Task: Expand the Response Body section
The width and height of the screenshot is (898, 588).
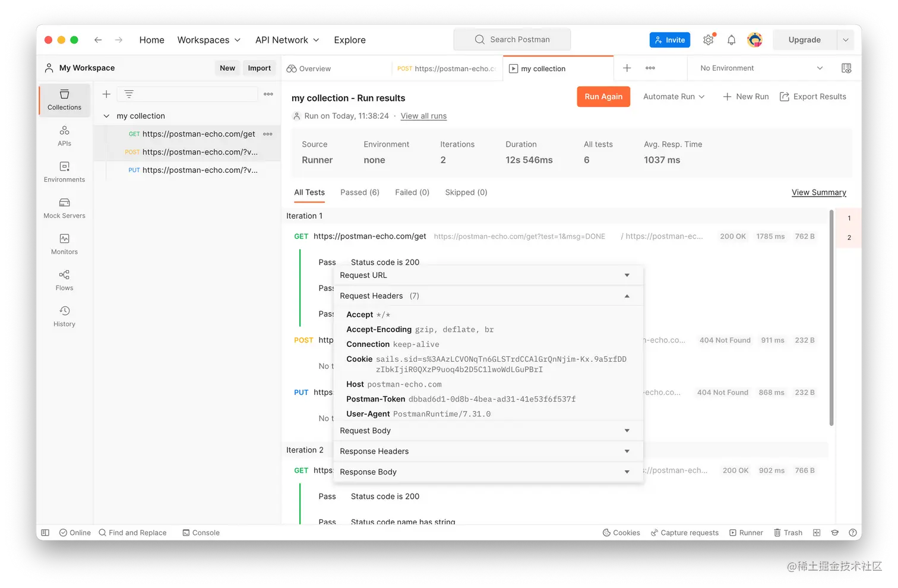Action: click(x=488, y=472)
